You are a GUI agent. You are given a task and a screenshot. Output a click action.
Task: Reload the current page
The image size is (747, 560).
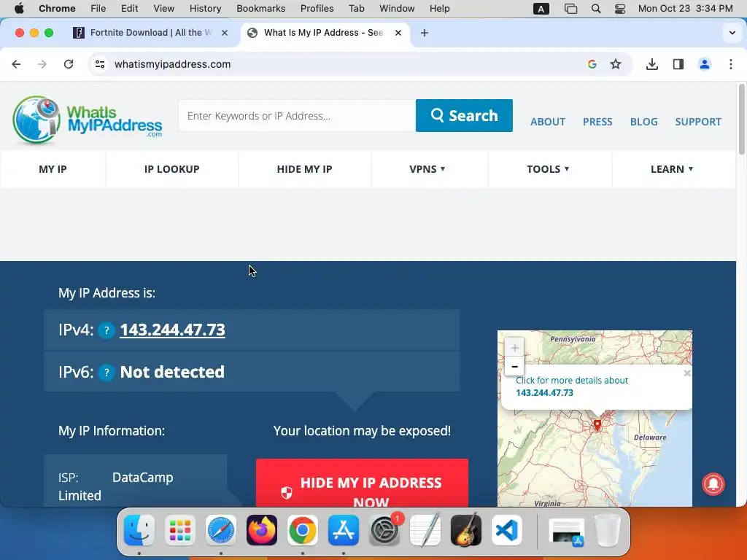click(x=69, y=64)
